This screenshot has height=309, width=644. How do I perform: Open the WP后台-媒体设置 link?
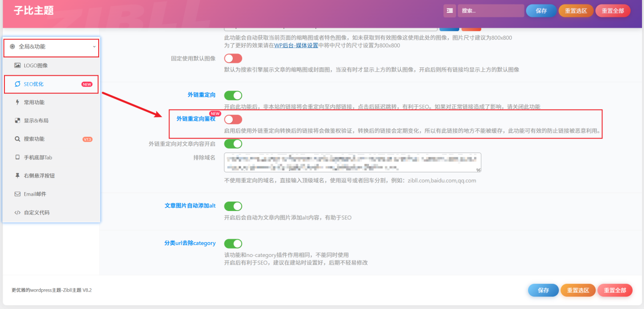[x=296, y=46]
